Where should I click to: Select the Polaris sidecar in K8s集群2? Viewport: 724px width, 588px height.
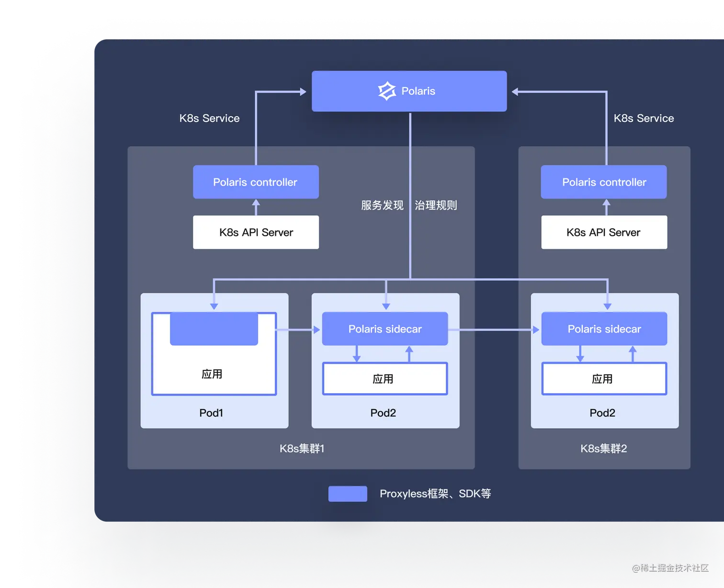604,329
